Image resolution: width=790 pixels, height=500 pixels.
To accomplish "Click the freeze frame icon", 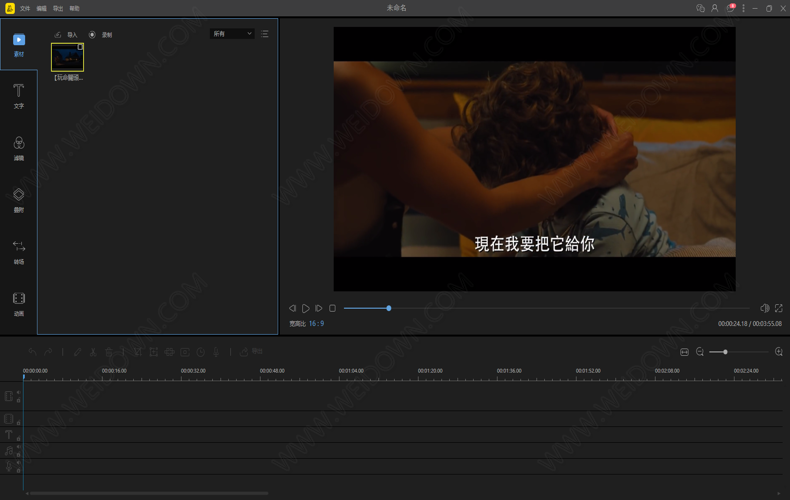I will coord(185,352).
